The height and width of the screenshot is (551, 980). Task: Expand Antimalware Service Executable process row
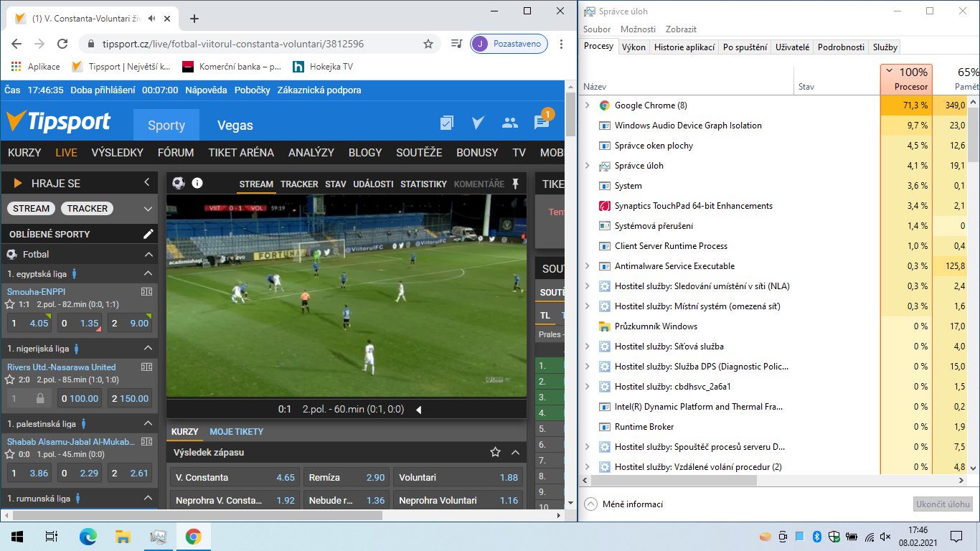[587, 266]
